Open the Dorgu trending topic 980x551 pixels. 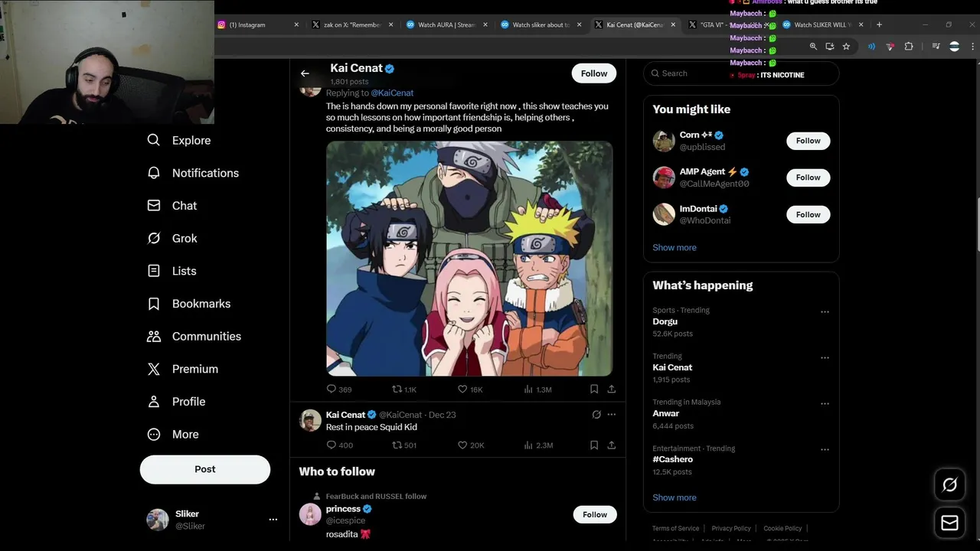(665, 321)
